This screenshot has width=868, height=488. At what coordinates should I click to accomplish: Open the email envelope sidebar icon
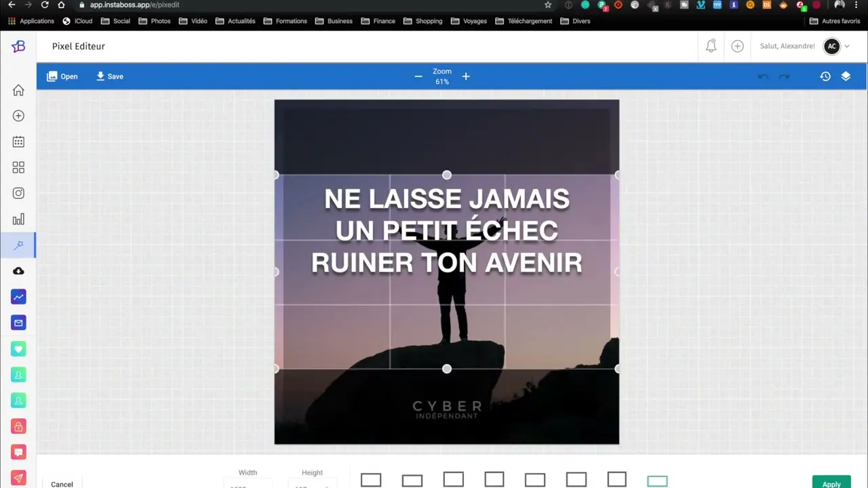click(18, 323)
